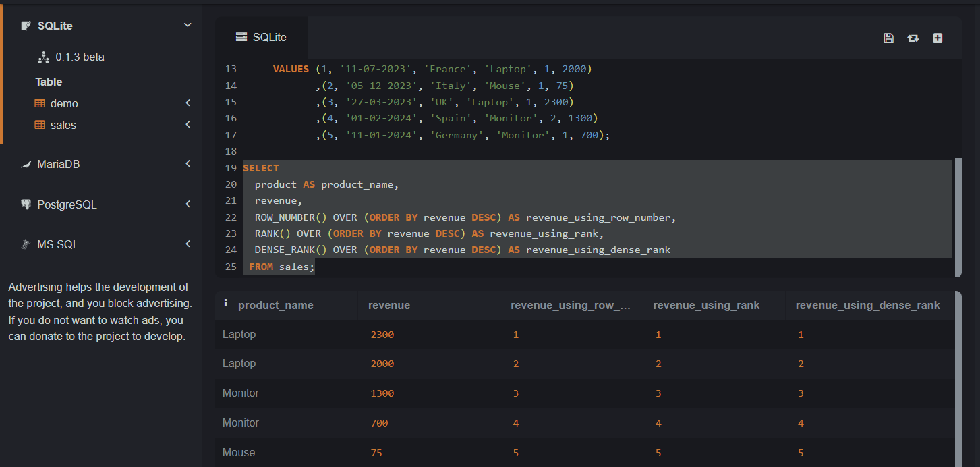Click the revenue_using_rank column header

(x=706, y=305)
